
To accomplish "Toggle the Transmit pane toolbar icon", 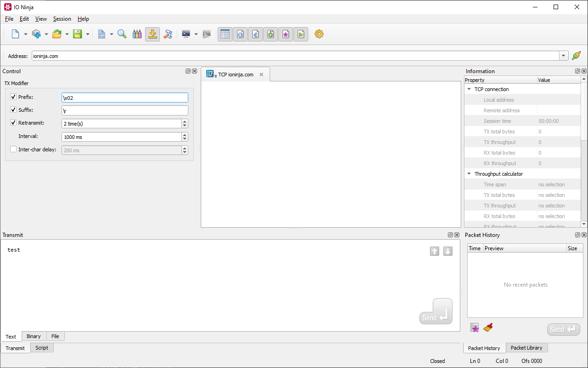I will (255, 34).
